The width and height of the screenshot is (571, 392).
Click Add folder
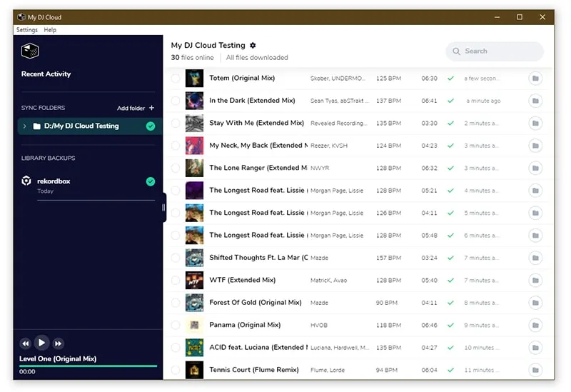pyautogui.click(x=136, y=108)
